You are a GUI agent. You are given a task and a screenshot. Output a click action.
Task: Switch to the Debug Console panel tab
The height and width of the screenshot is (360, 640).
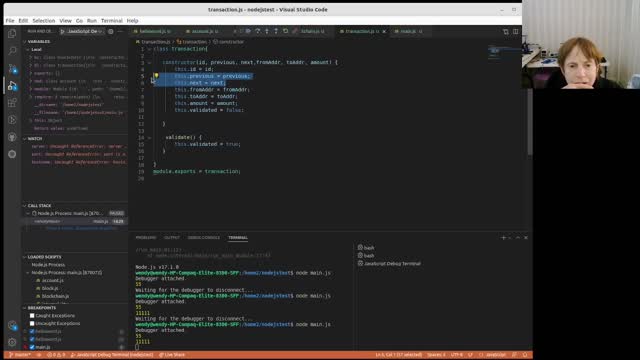[x=204, y=238]
